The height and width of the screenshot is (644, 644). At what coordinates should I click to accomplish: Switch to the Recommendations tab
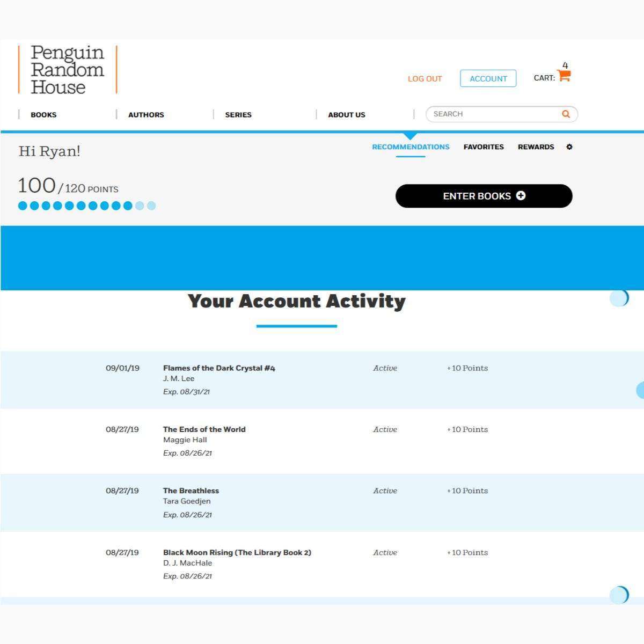[x=411, y=147]
